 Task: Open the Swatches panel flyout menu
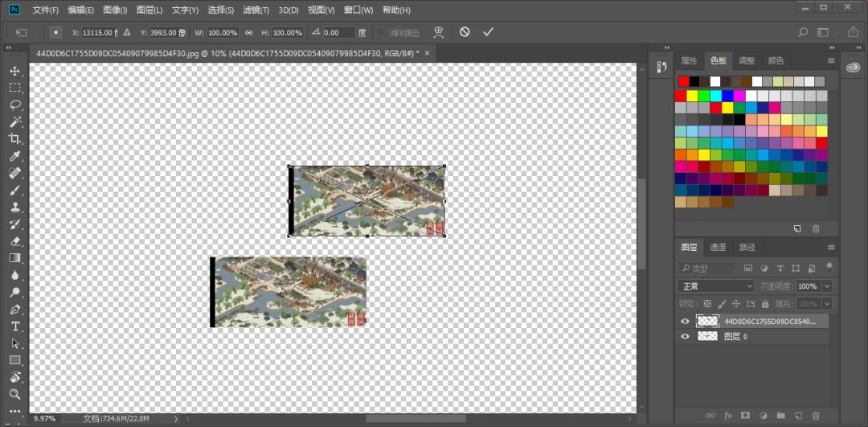[831, 60]
